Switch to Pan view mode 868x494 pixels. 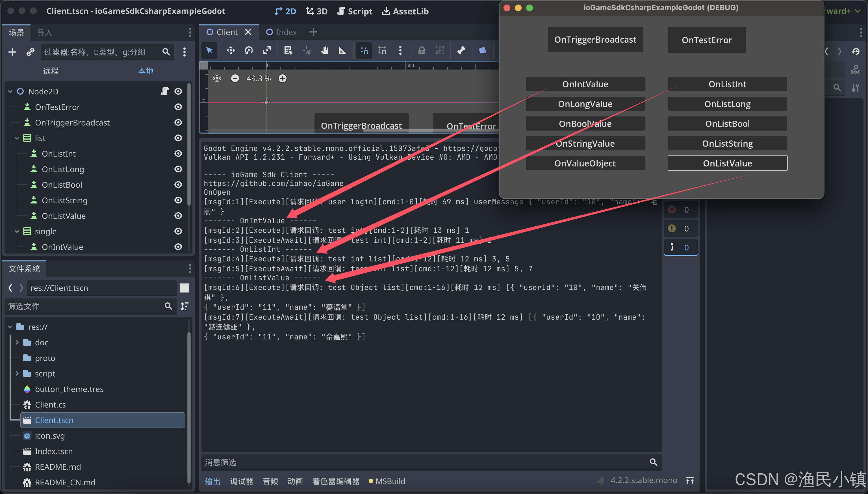tap(325, 50)
